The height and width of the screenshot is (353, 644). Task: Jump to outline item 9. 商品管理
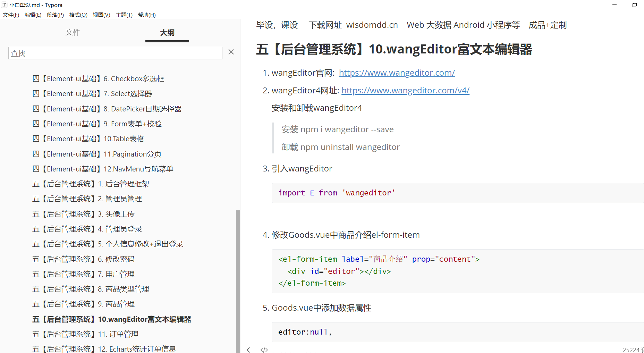(x=83, y=304)
